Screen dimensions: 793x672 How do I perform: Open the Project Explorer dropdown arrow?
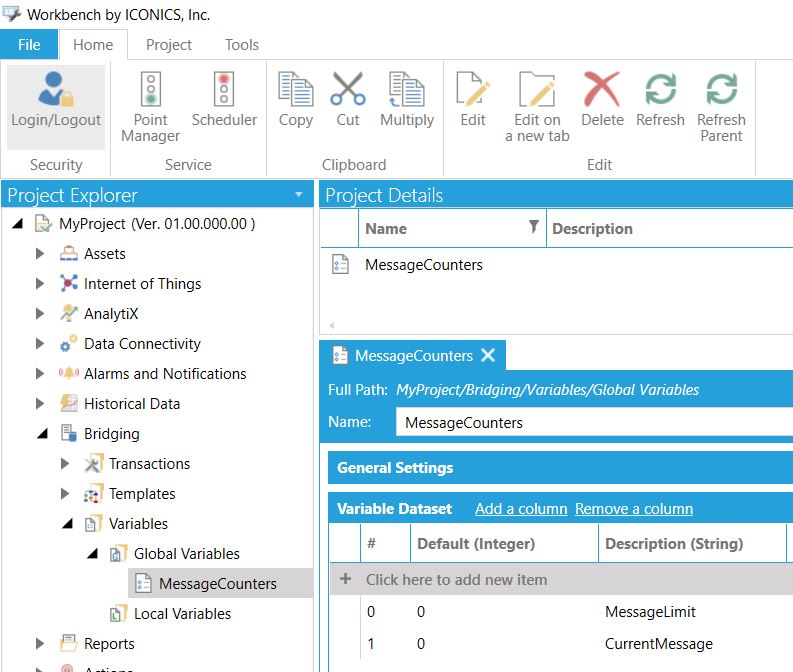point(299,194)
